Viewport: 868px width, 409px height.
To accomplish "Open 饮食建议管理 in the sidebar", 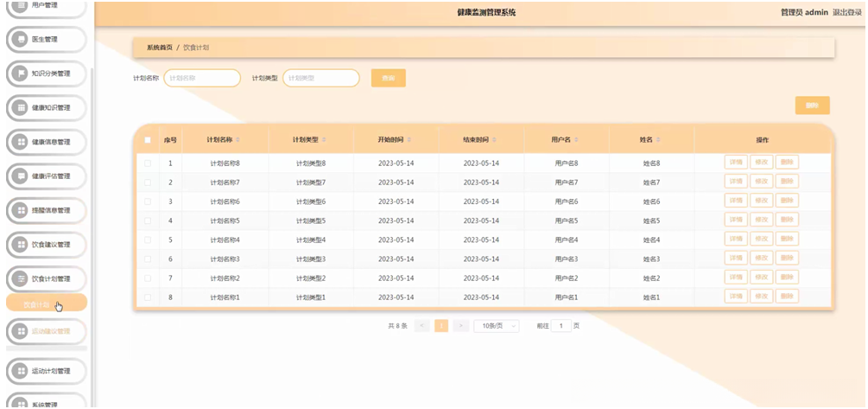I will point(47,245).
